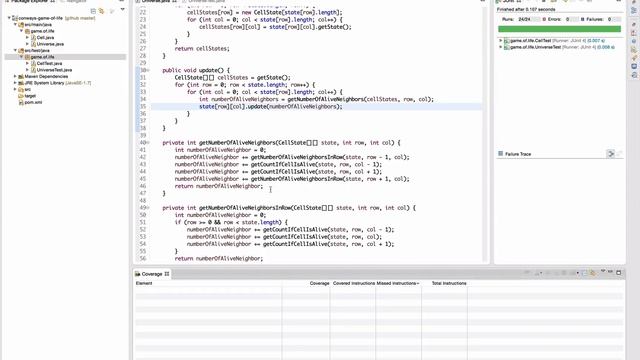
Task: Click Maven Dependencies library icon
Action: tap(21, 76)
